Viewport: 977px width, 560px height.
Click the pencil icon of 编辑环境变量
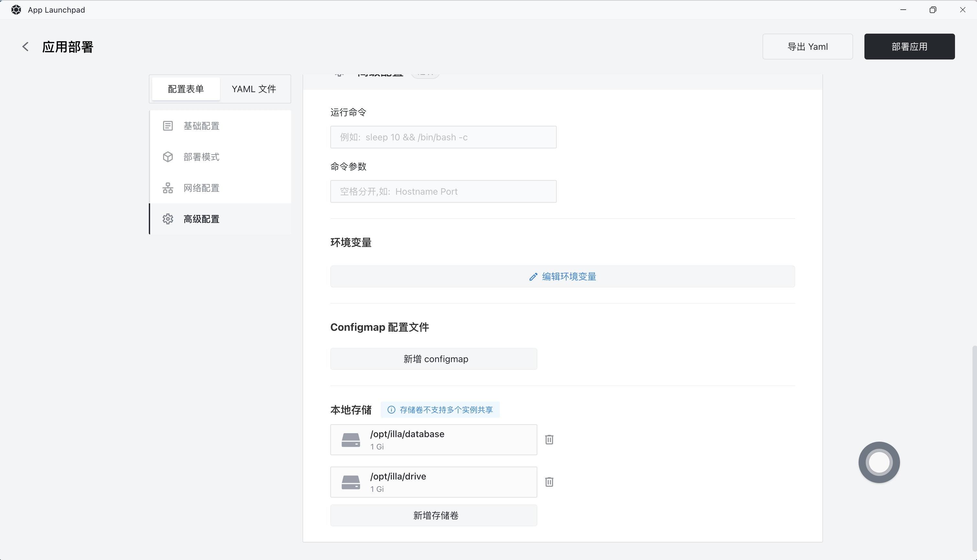tap(533, 277)
